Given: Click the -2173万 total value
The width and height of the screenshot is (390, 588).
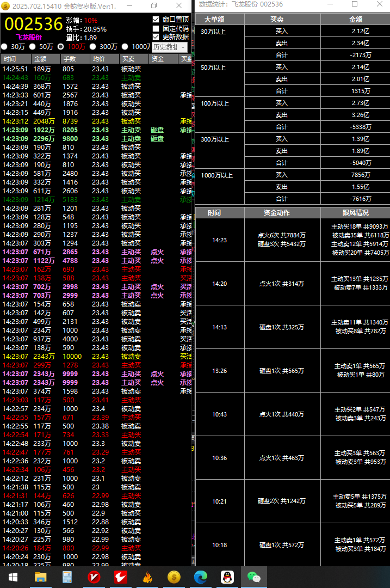Looking at the screenshot, I should [361, 55].
